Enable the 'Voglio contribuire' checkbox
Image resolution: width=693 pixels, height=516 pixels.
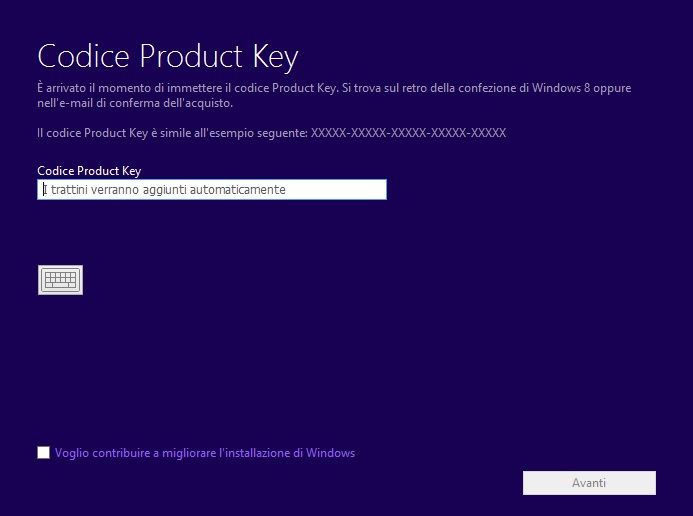[x=43, y=453]
